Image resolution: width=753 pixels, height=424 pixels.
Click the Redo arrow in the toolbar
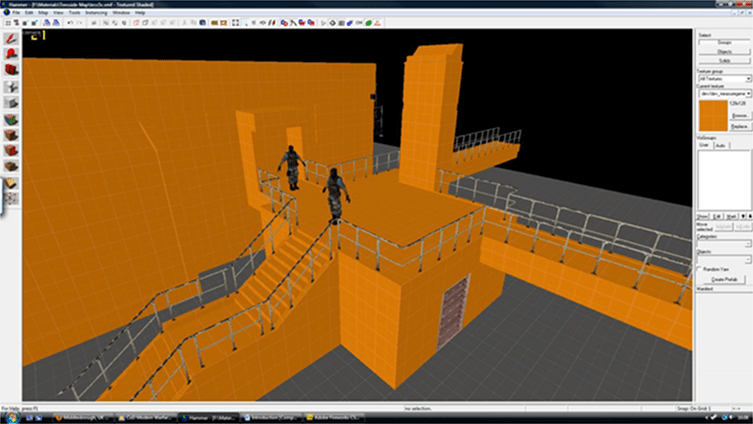(x=79, y=23)
